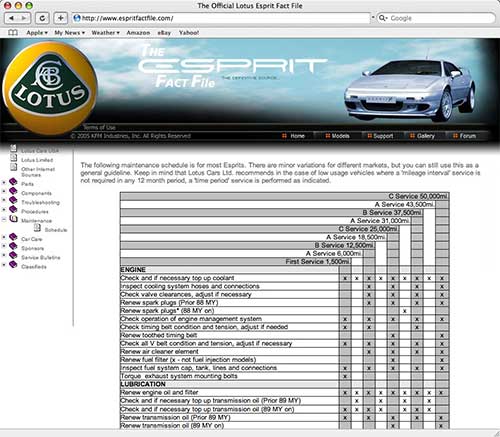The image size is (500, 437).
Task: Go back with the browser back arrow
Action: [11, 18]
